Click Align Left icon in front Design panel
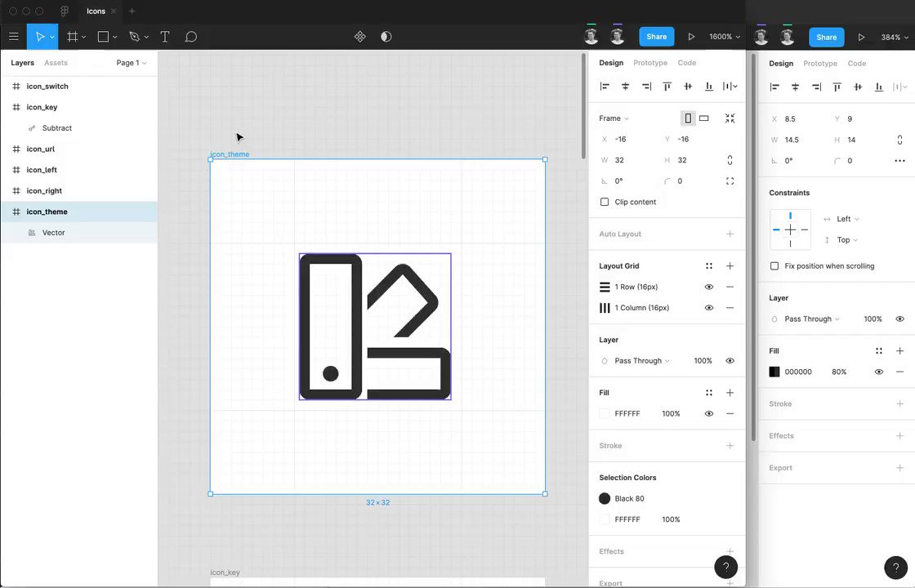Screen dimensions: 915x588 (x=605, y=87)
